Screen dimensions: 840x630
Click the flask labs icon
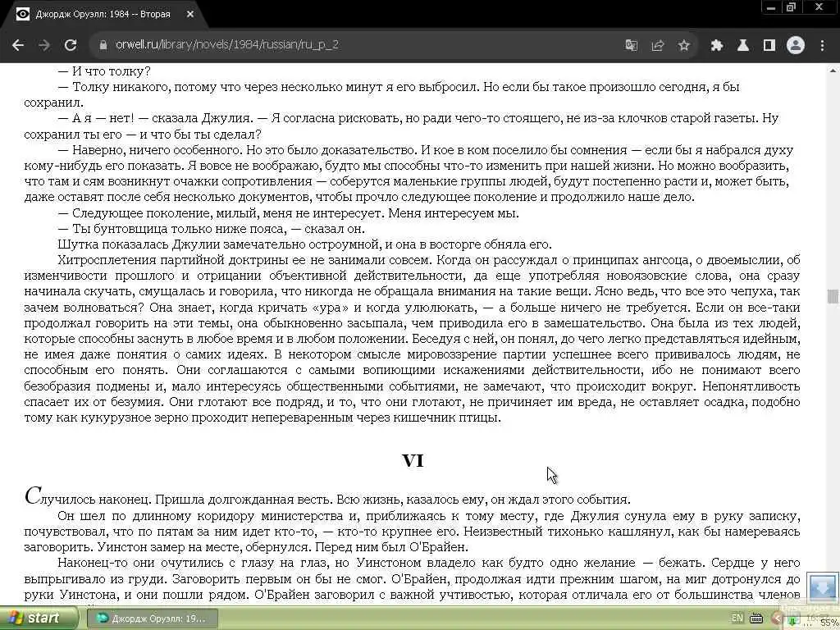[x=743, y=46]
